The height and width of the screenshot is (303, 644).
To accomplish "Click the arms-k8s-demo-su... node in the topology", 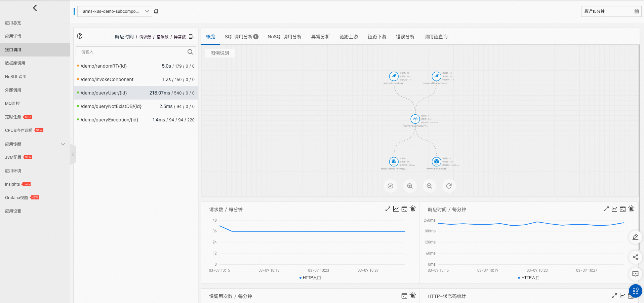I will click(436, 76).
